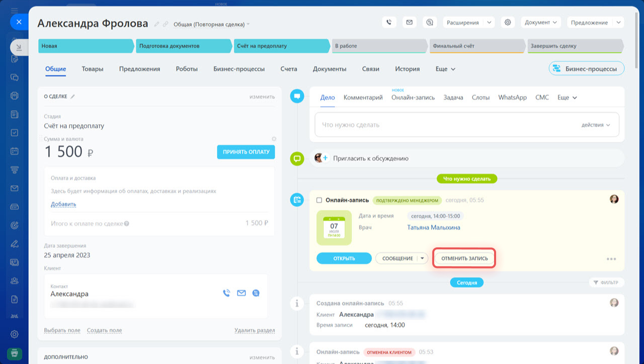Click the round X button to close slider
Viewport: 644px width, 364px height.
[19, 22]
